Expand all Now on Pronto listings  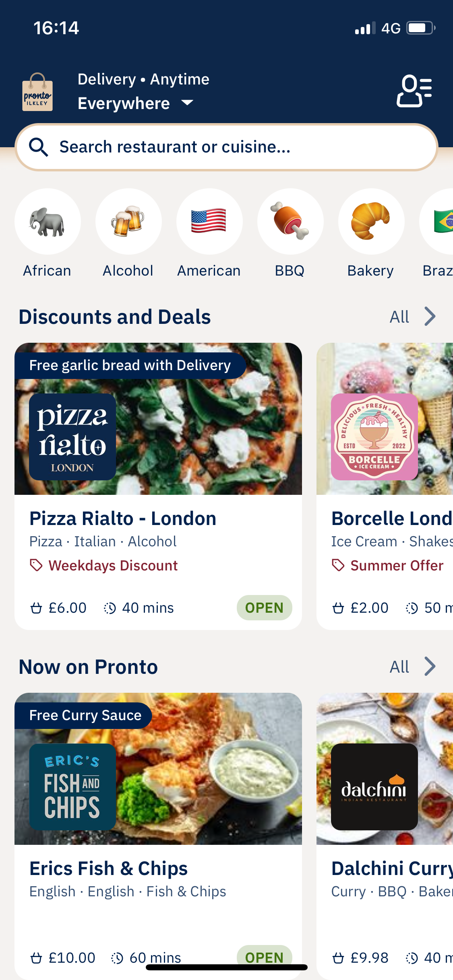412,667
